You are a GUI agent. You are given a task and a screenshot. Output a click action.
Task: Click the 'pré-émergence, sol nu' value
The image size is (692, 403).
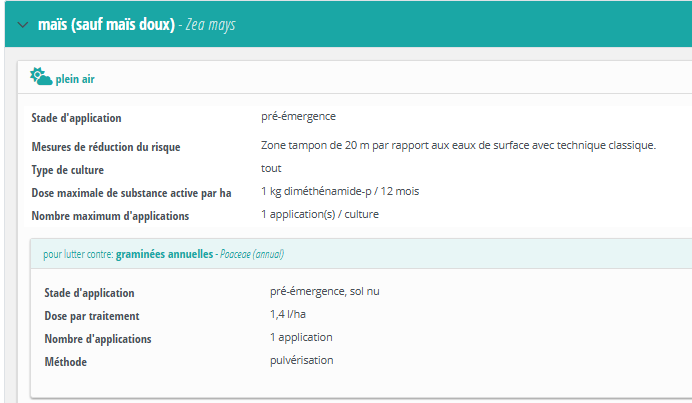click(325, 291)
